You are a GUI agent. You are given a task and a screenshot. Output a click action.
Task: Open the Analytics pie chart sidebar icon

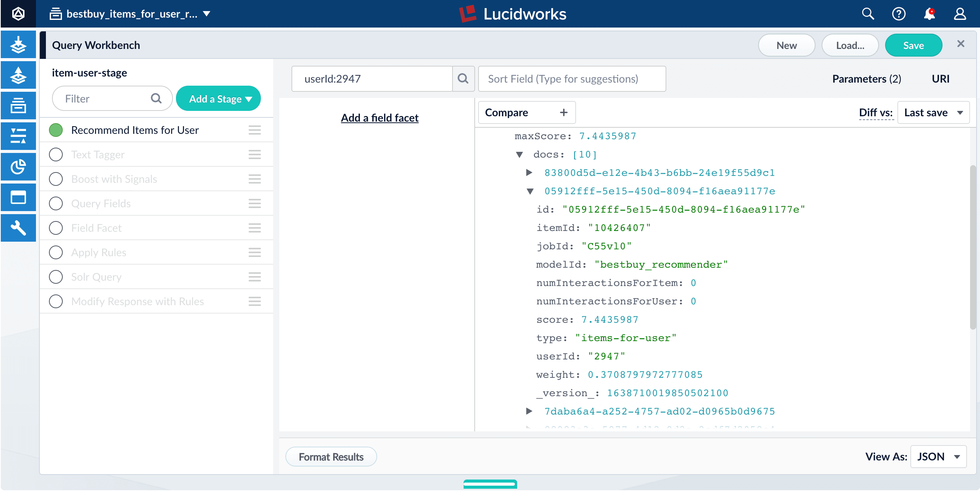click(18, 167)
